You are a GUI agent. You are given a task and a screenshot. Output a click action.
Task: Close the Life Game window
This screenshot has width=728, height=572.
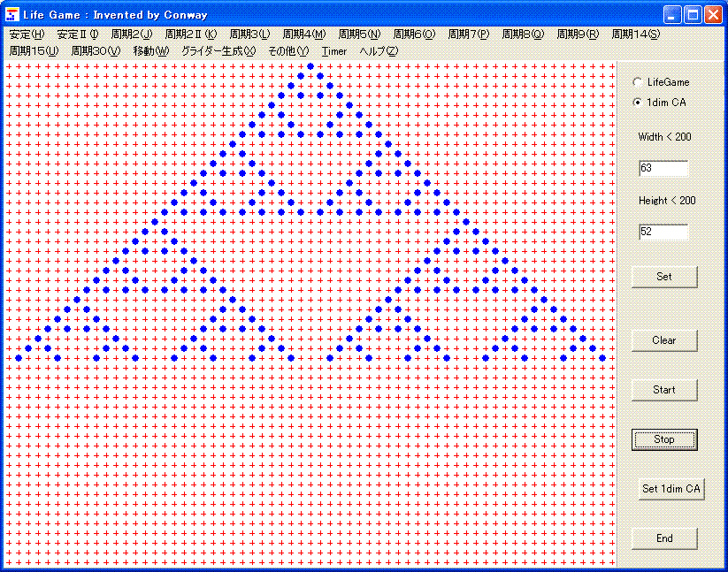click(714, 15)
